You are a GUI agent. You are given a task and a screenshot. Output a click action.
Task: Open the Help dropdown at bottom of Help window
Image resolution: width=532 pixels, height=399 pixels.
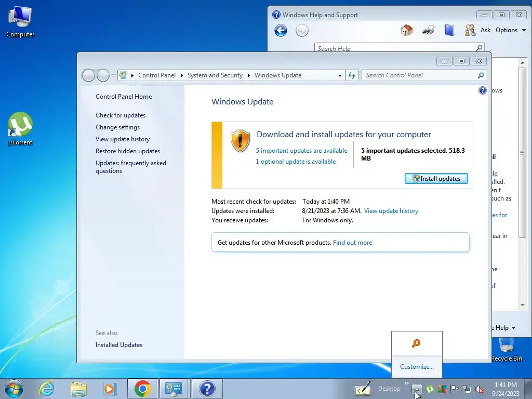(x=504, y=328)
